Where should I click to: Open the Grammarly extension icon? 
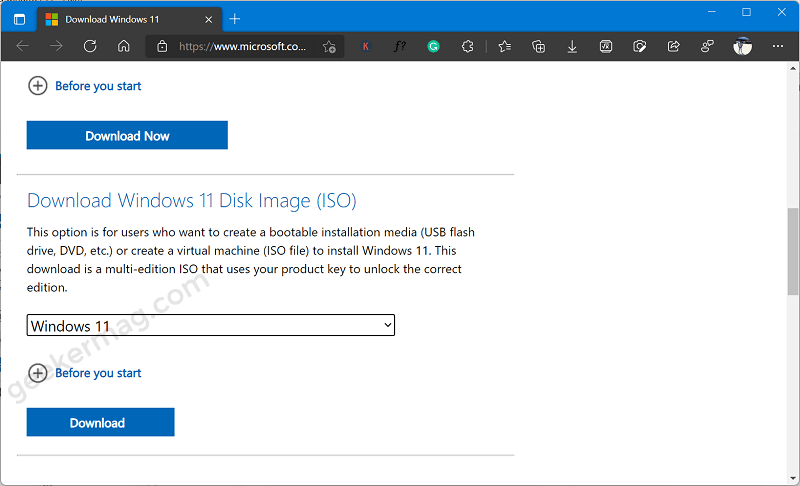tap(434, 46)
